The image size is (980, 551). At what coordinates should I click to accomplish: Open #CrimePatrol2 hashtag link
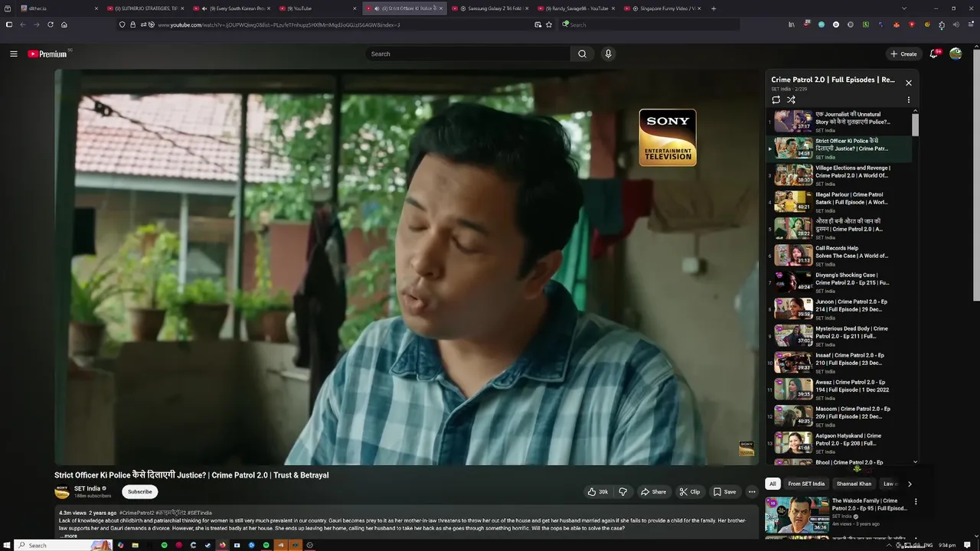[x=136, y=513]
